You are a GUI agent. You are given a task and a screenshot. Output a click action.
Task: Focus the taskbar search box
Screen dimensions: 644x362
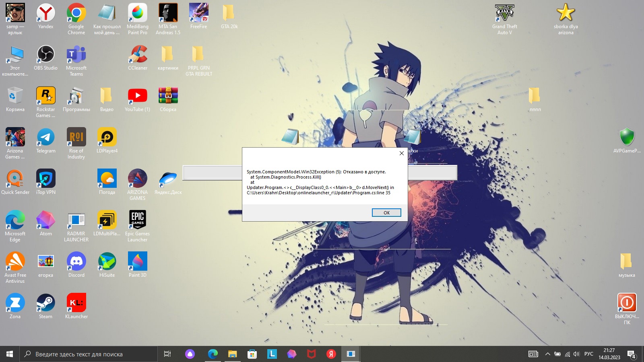89,354
